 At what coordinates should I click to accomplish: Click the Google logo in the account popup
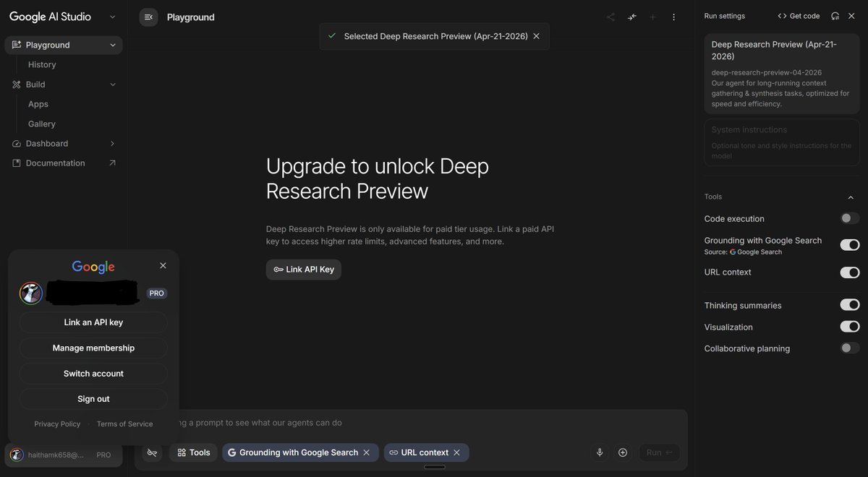(93, 267)
